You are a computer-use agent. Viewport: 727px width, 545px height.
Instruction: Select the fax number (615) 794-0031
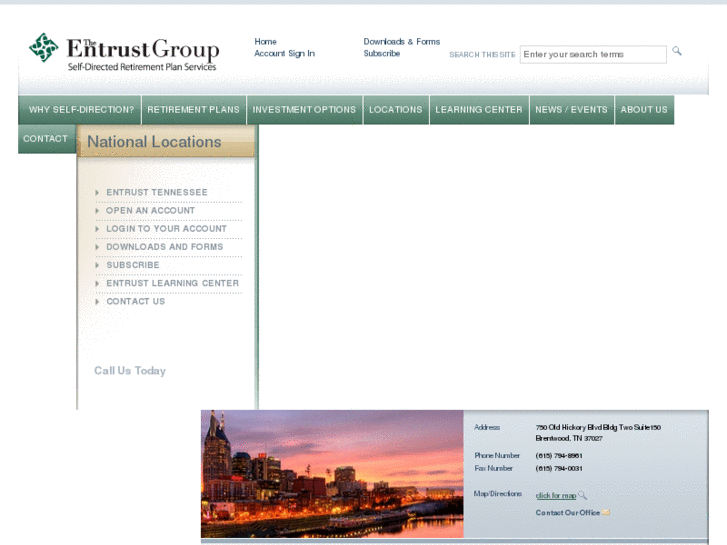coord(559,468)
